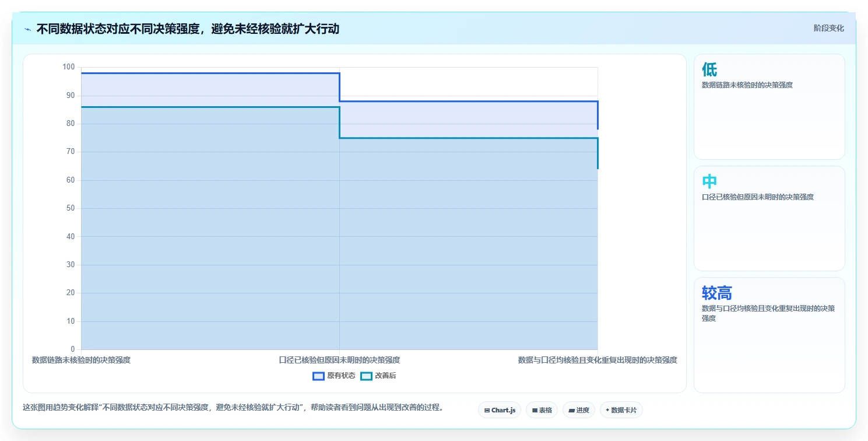Click the teal 改善后 step line at 86
The width and height of the screenshot is (868, 441).
(x=210, y=107)
